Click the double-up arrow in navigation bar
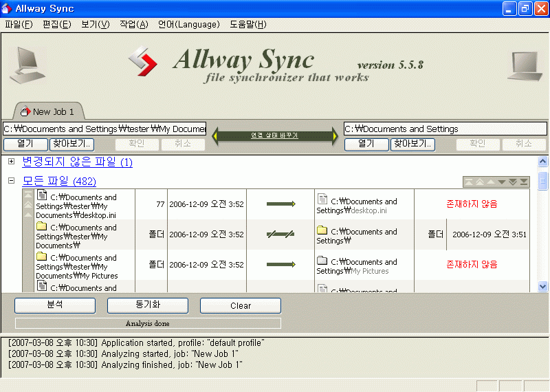The width and height of the screenshot is (550, 392). tap(479, 182)
